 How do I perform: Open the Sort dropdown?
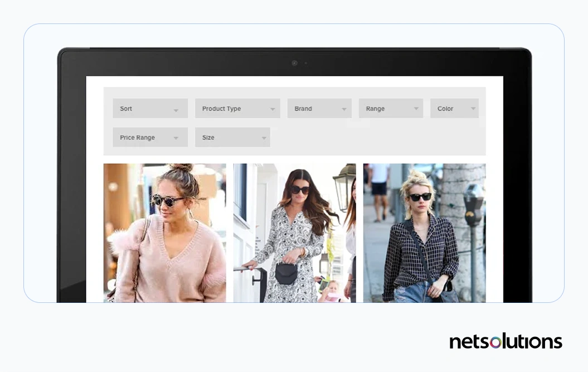point(150,109)
